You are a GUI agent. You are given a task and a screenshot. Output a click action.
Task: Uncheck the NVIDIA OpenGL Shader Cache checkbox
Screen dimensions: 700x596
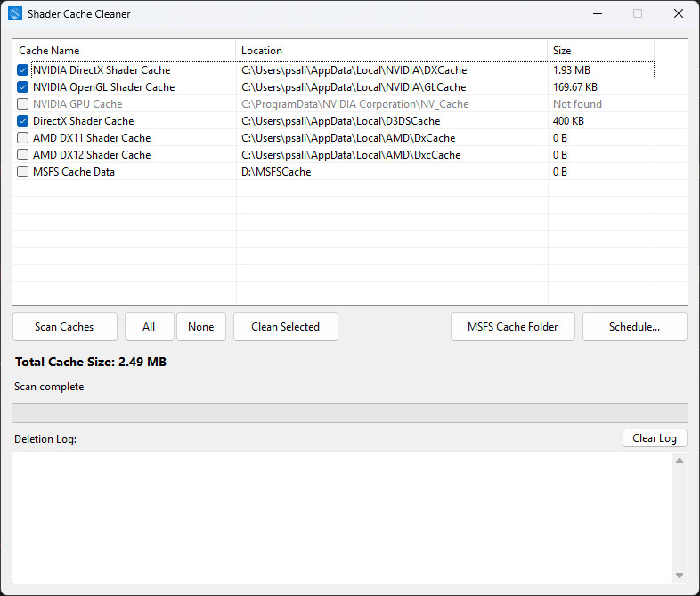[x=23, y=87]
